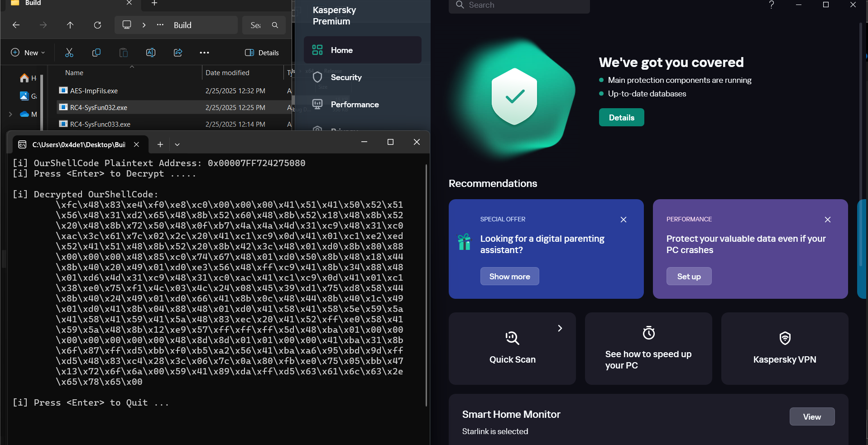
Task: Click the Cut scissors icon in Explorer
Action: [69, 53]
